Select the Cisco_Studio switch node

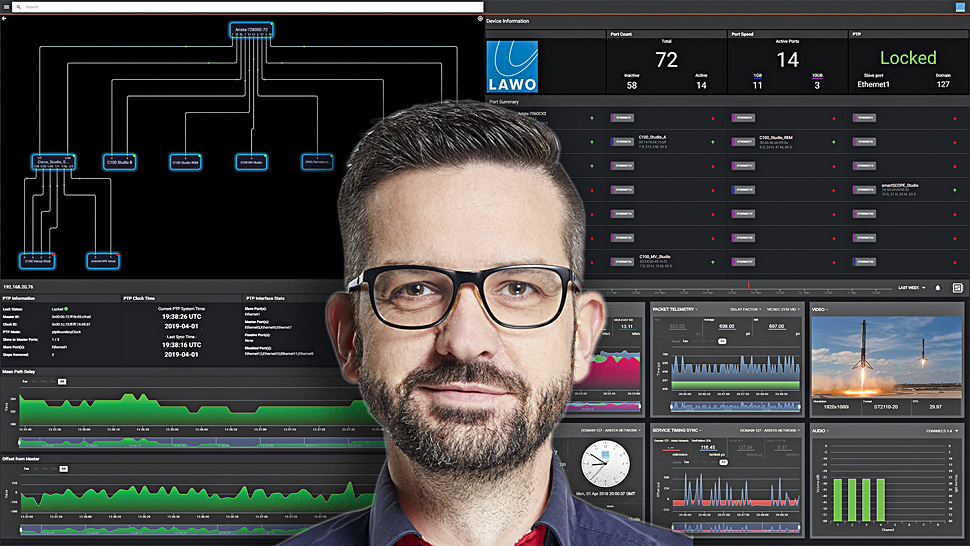tap(53, 161)
